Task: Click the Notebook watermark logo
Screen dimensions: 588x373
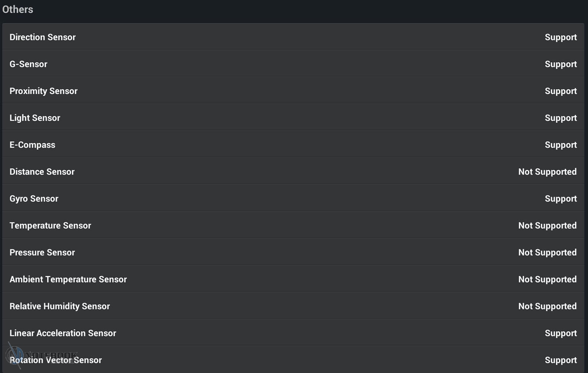Action: tap(15, 354)
